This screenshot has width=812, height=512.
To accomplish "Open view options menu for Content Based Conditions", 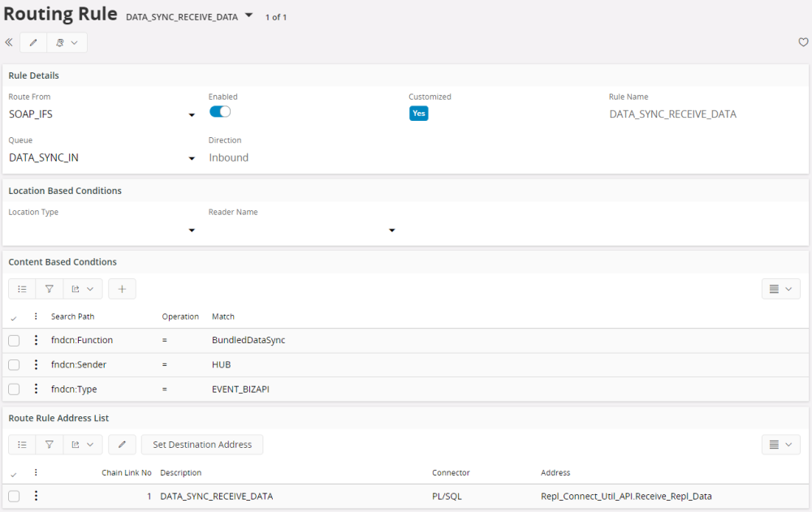I will coord(780,289).
